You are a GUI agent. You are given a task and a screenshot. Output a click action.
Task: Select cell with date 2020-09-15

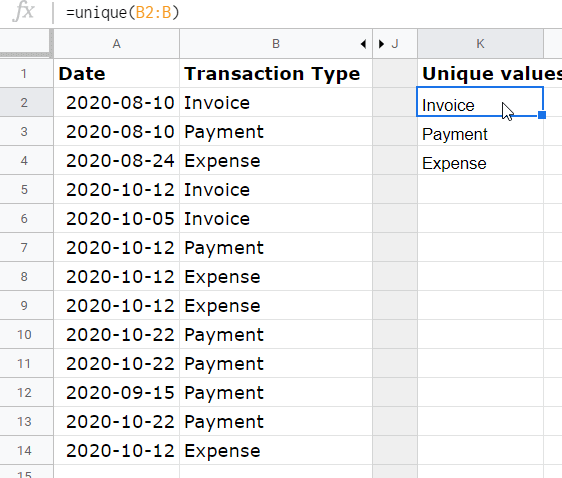(116, 392)
